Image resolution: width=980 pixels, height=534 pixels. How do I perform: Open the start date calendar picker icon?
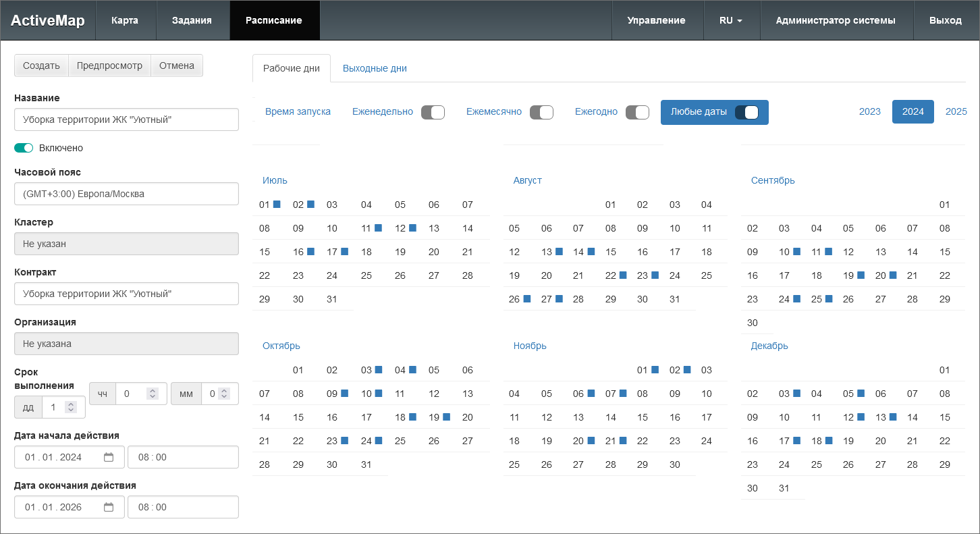click(x=109, y=457)
